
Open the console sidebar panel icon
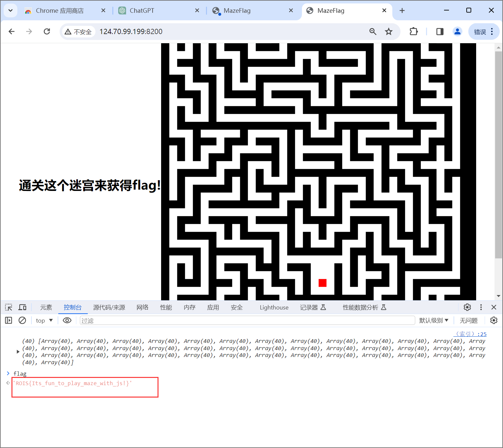[x=8, y=320]
